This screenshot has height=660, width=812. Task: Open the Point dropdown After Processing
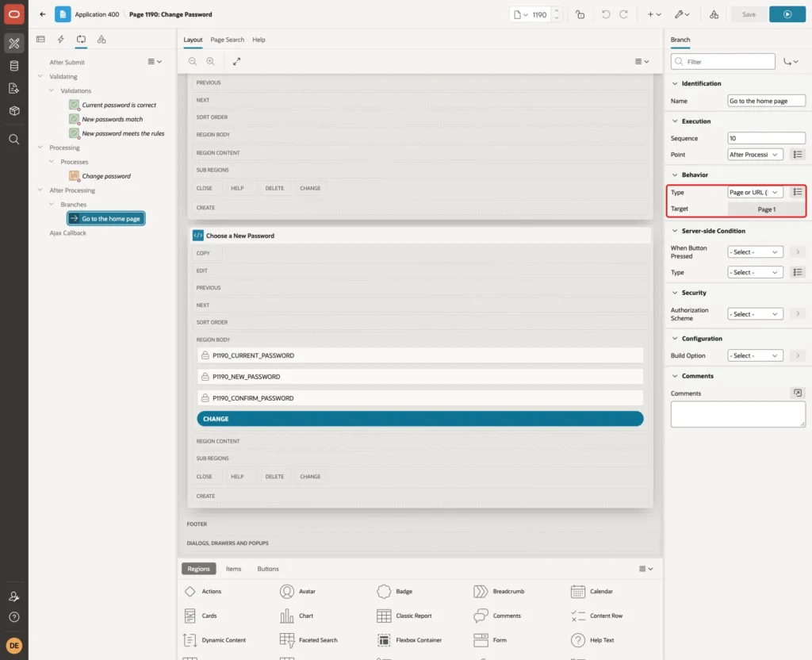click(755, 155)
